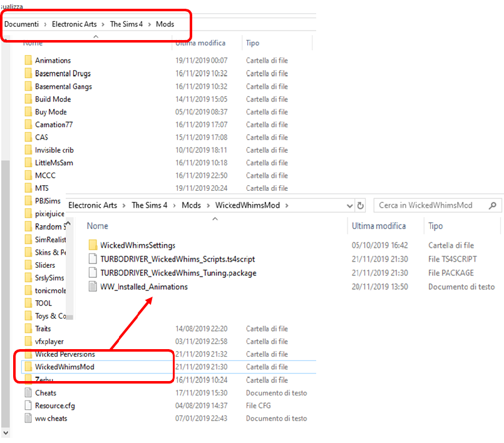This screenshot has width=504, height=443.
Task: Click the navigation pane scroll up arrow
Action: [x=68, y=223]
